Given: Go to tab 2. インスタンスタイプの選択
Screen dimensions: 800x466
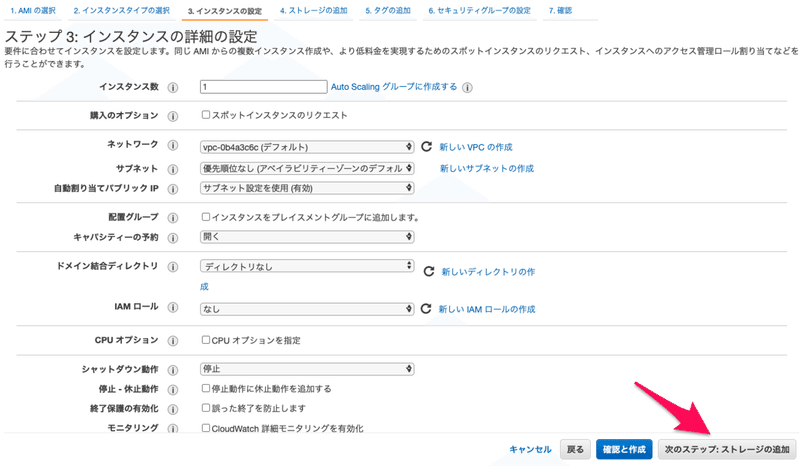Looking at the screenshot, I should (121, 10).
